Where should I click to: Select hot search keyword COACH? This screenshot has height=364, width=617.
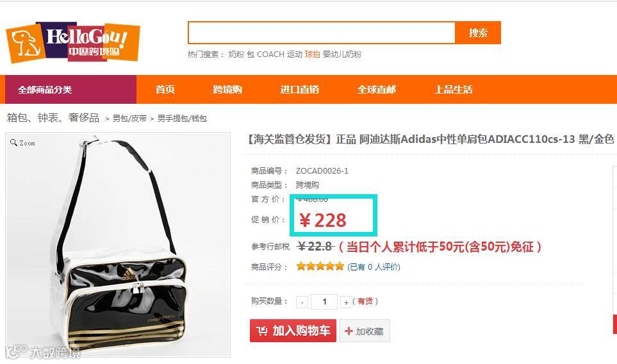click(x=270, y=54)
